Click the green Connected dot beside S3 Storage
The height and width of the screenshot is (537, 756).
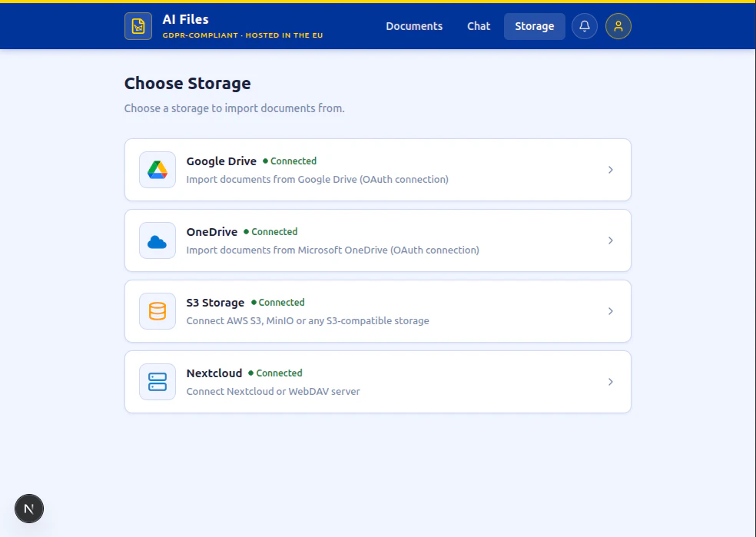256,302
